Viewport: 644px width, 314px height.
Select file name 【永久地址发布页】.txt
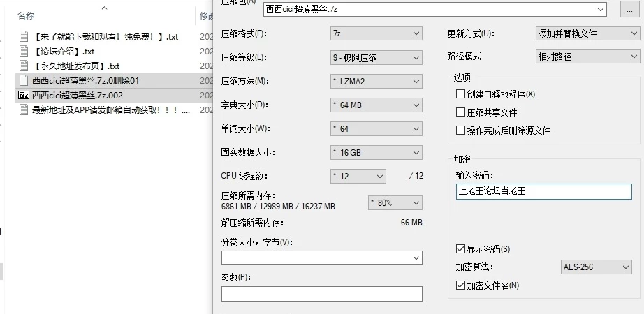tap(75, 66)
